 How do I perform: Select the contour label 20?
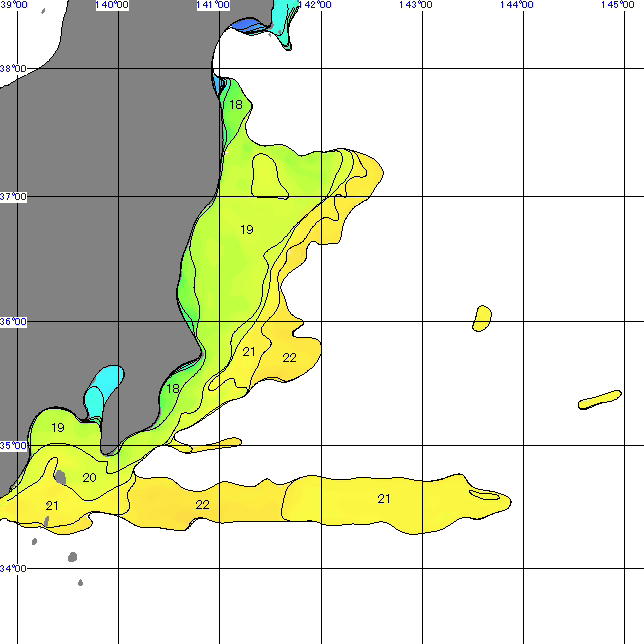click(x=89, y=478)
